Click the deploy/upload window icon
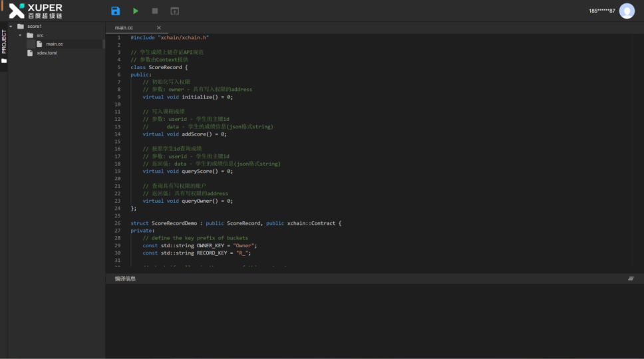This screenshot has height=359, width=644. coord(174,11)
